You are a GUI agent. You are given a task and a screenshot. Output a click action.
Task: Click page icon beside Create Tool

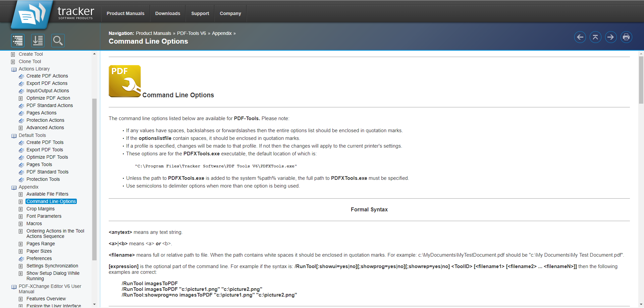(x=13, y=54)
